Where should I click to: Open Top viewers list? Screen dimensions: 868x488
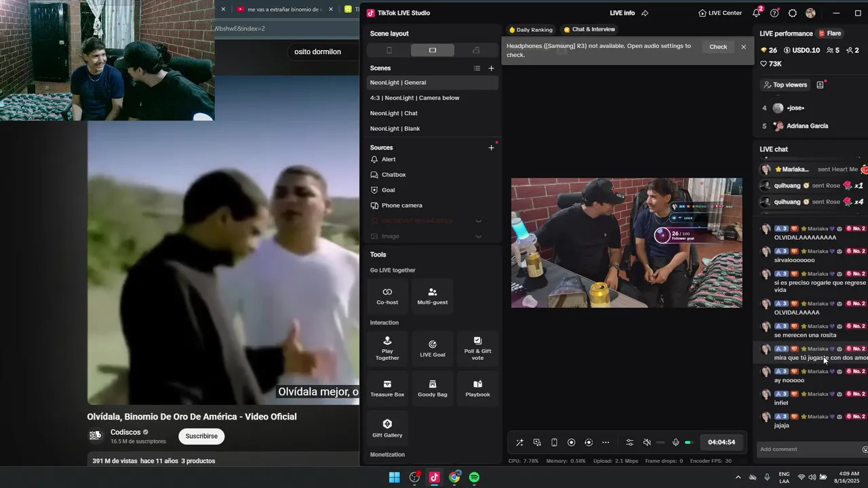pos(785,85)
